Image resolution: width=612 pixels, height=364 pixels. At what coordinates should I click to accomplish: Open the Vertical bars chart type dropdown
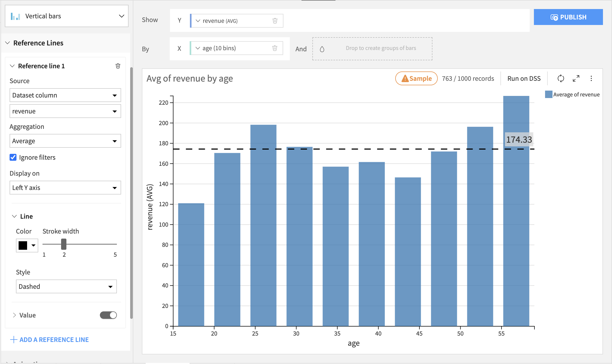click(x=67, y=16)
